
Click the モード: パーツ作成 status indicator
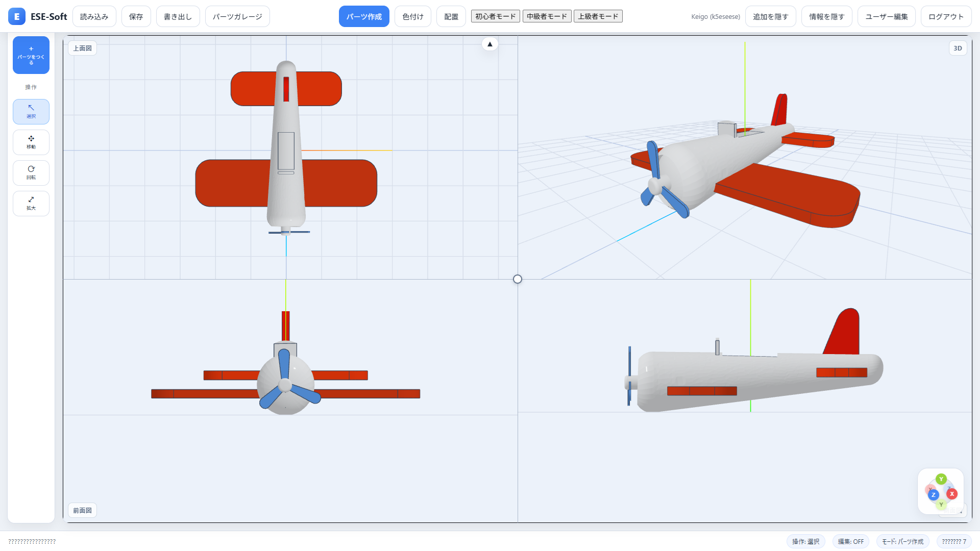point(903,541)
